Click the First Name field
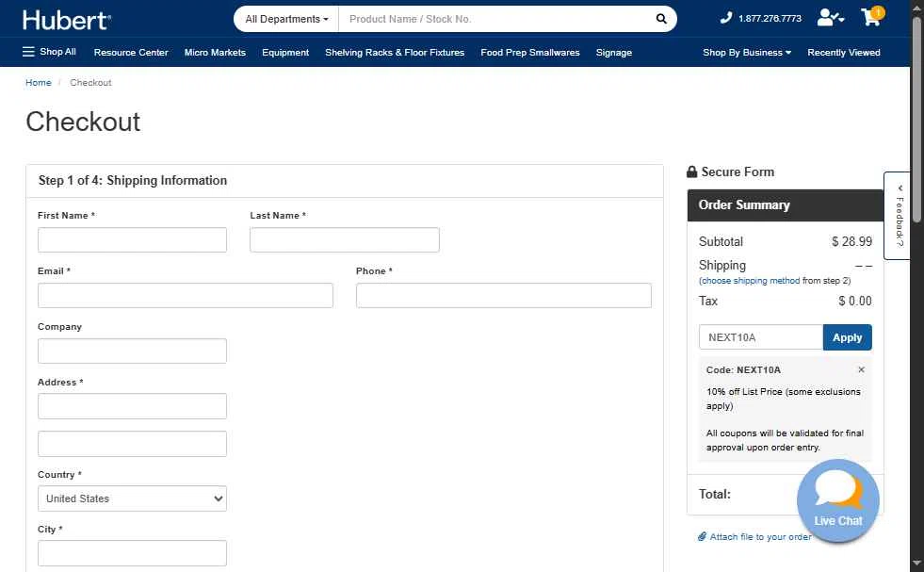The height and width of the screenshot is (572, 924). tap(132, 240)
